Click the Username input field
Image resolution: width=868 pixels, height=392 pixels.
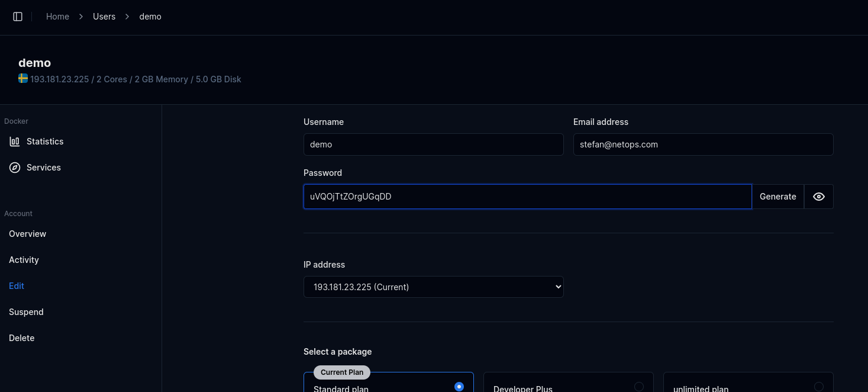tap(433, 144)
